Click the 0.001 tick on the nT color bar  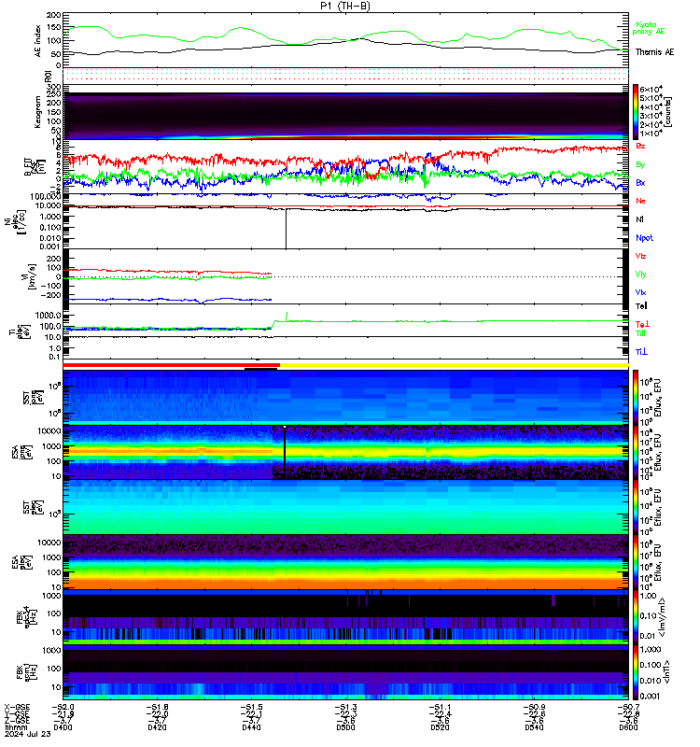650,696
